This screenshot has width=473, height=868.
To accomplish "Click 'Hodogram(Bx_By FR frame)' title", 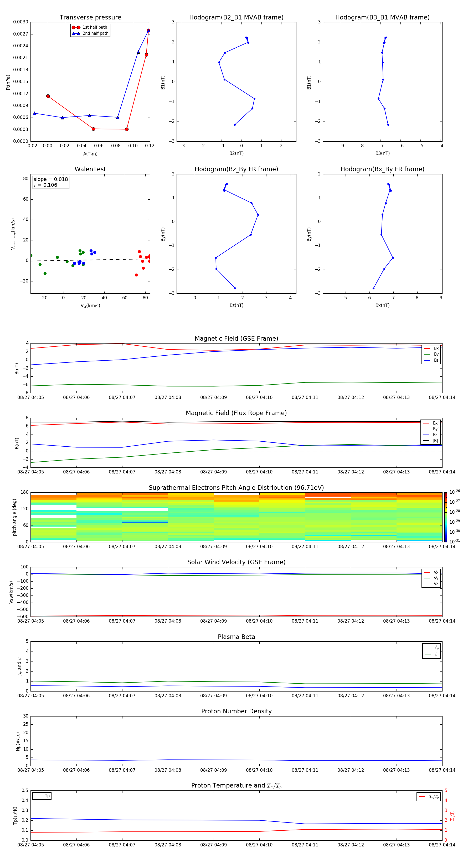I will 382,169.
